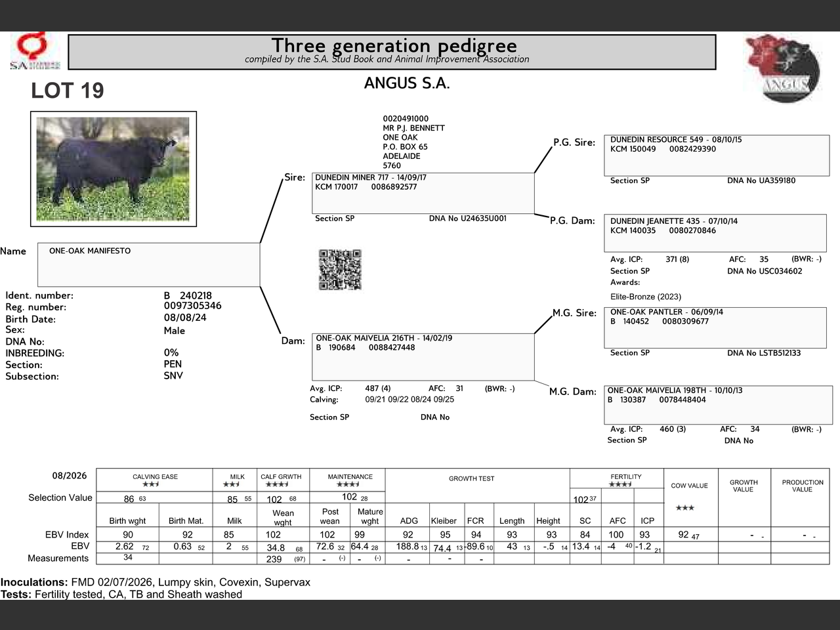Click the Elite-Bronze (2023) award
The height and width of the screenshot is (630, 840).
click(646, 297)
